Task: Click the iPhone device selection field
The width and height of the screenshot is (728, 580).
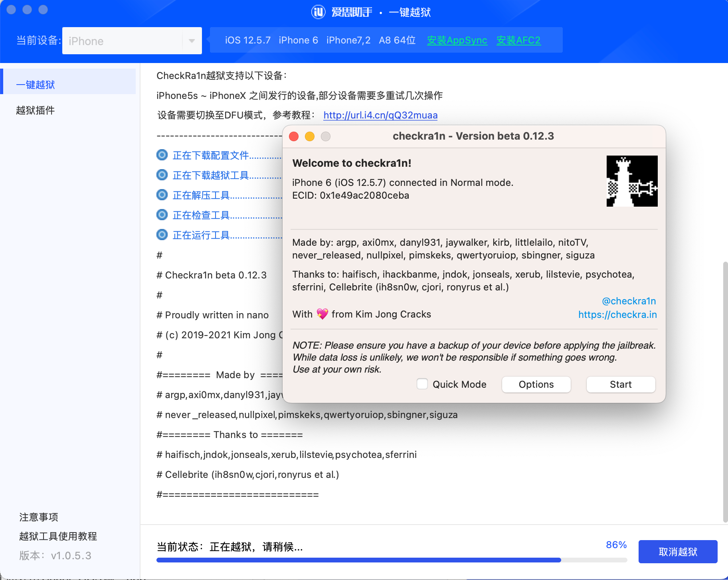Action: (132, 41)
